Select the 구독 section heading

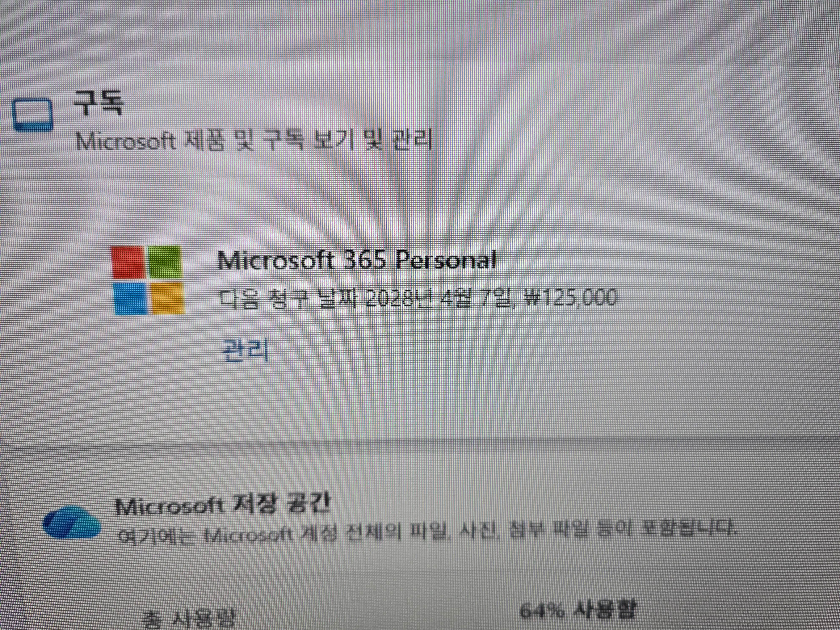(99, 102)
